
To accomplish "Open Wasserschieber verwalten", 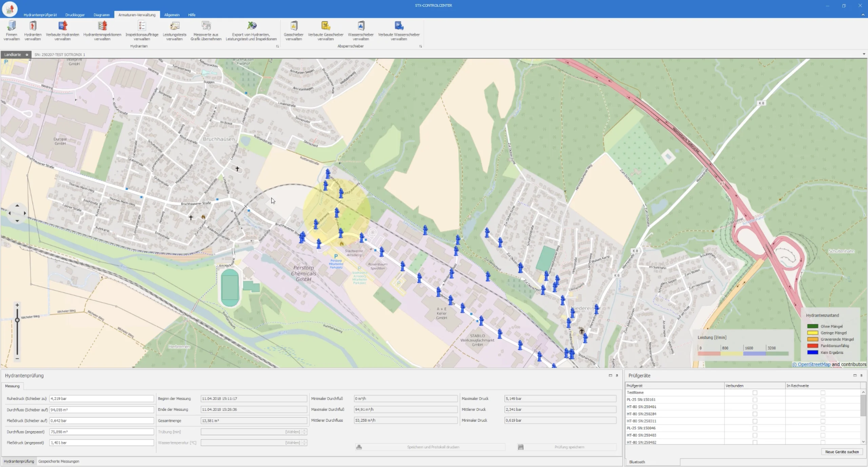I will (361, 31).
